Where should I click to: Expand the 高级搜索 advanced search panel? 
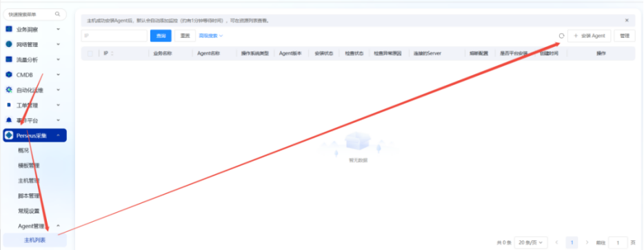point(211,36)
